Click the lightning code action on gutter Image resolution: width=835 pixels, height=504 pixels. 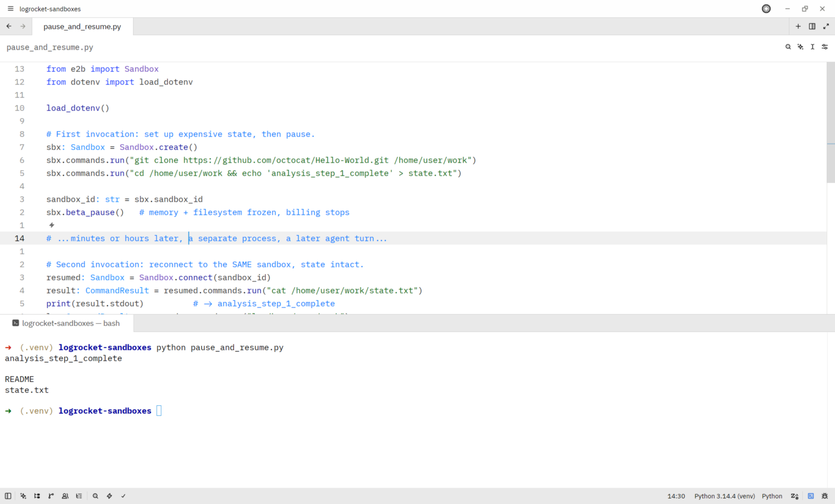click(52, 225)
